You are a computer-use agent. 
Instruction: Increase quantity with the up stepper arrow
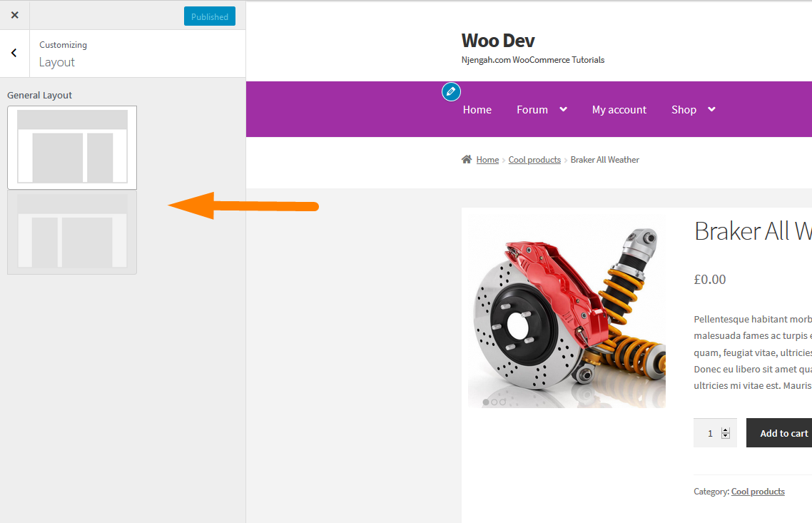(726, 430)
